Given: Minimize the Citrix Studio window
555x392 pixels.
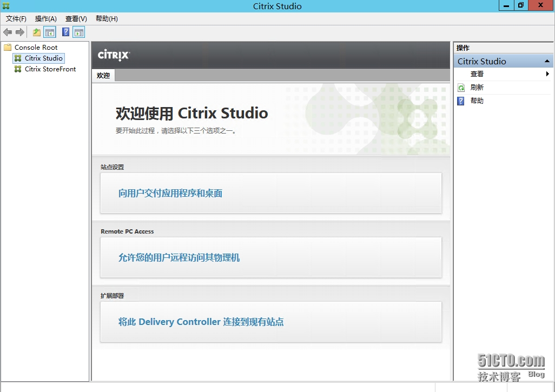Looking at the screenshot, I should coord(506,5).
